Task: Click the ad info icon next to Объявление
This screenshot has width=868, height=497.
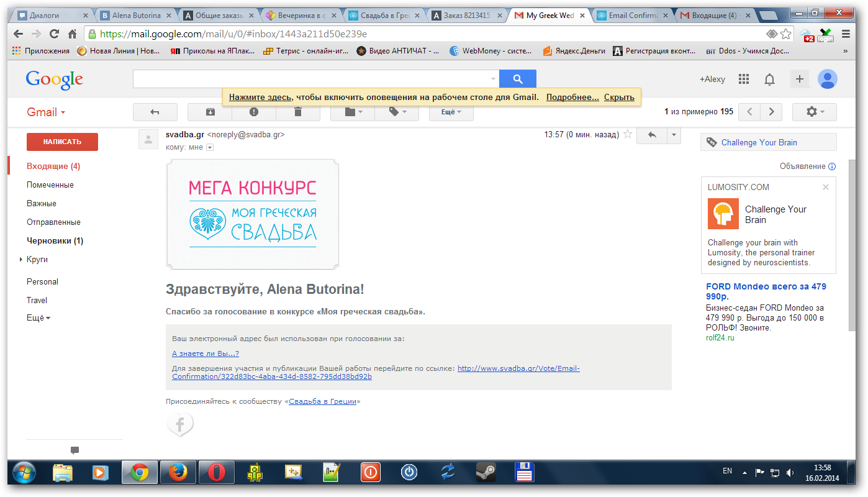Action: (832, 166)
